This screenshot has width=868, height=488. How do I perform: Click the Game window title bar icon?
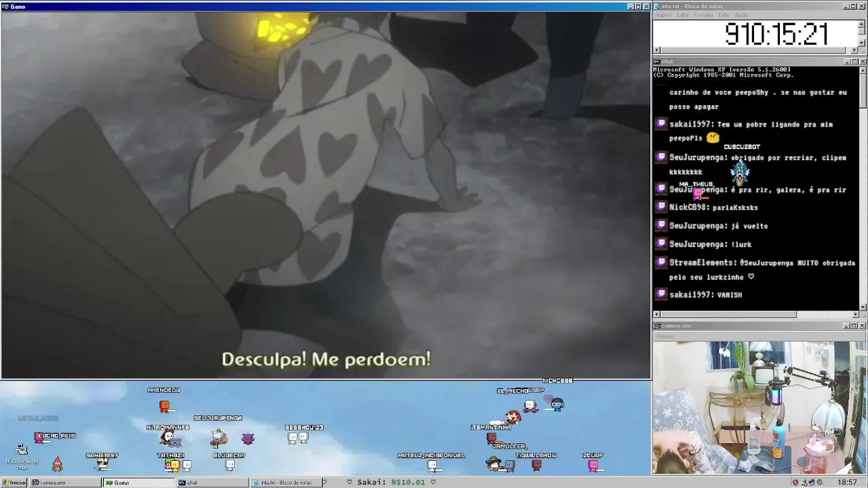[x=5, y=6]
